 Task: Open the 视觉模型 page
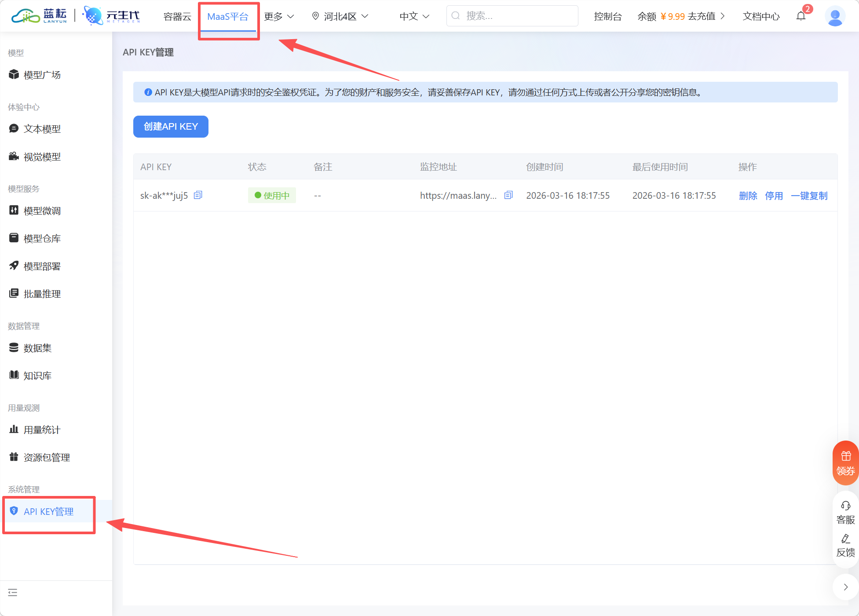coord(42,157)
